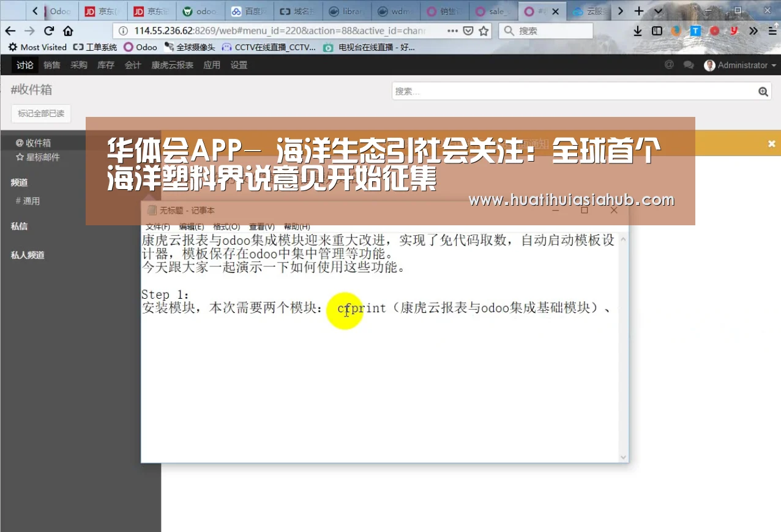Switch to the 百度 tab
The image size is (781, 532).
(250, 11)
